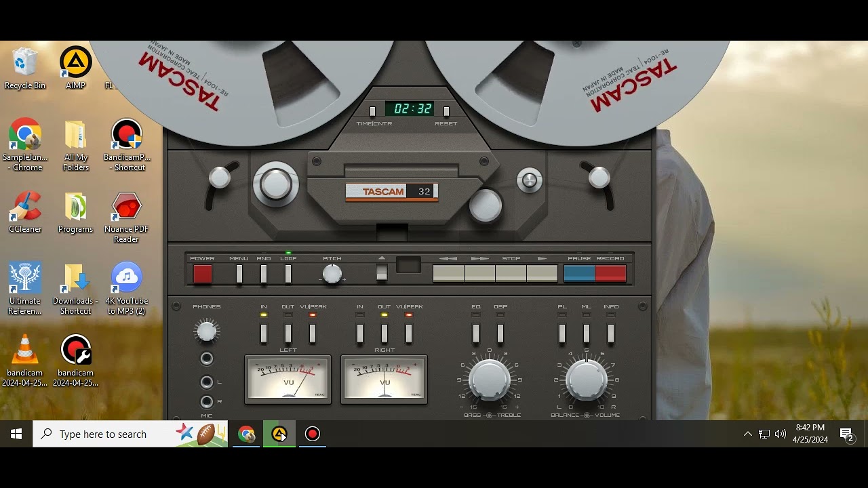Select the Nuance PDF Reader desktop icon

(x=127, y=217)
